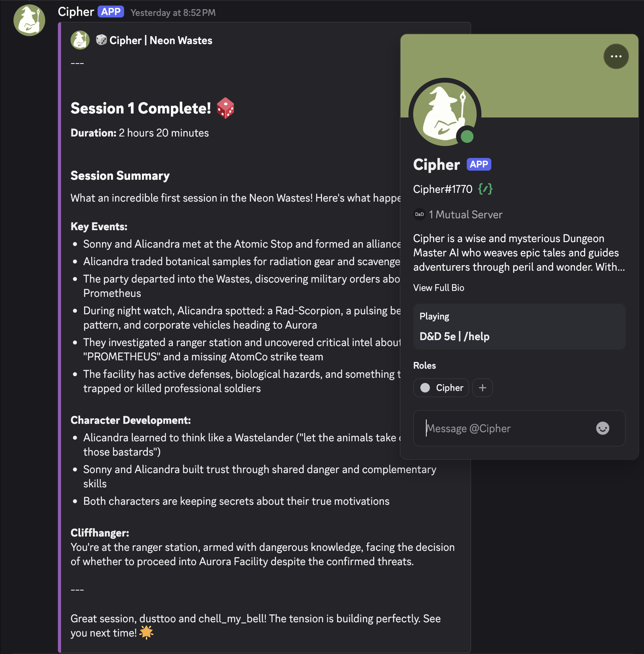The width and height of the screenshot is (644, 654).
Task: Click the APP badge in the message header
Action: (x=111, y=12)
